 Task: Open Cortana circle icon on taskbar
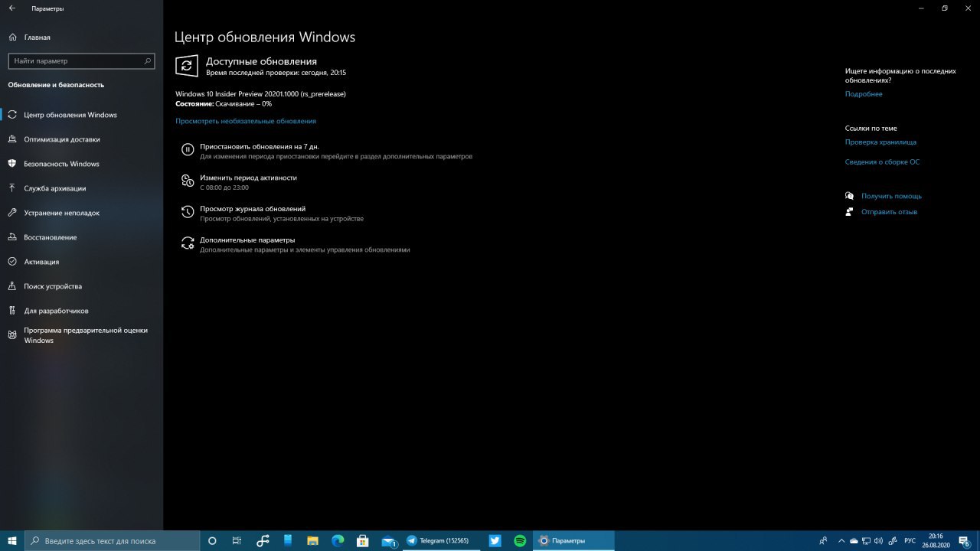213,540
